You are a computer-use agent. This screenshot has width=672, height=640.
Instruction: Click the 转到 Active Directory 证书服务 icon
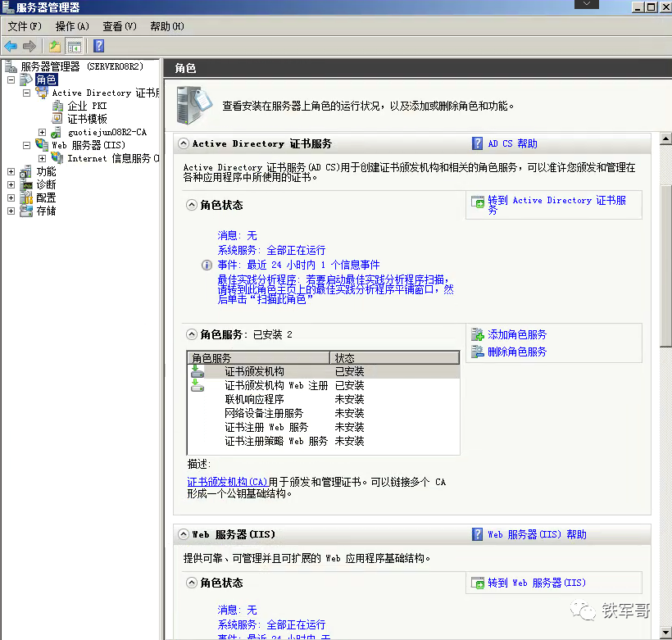pyautogui.click(x=478, y=202)
